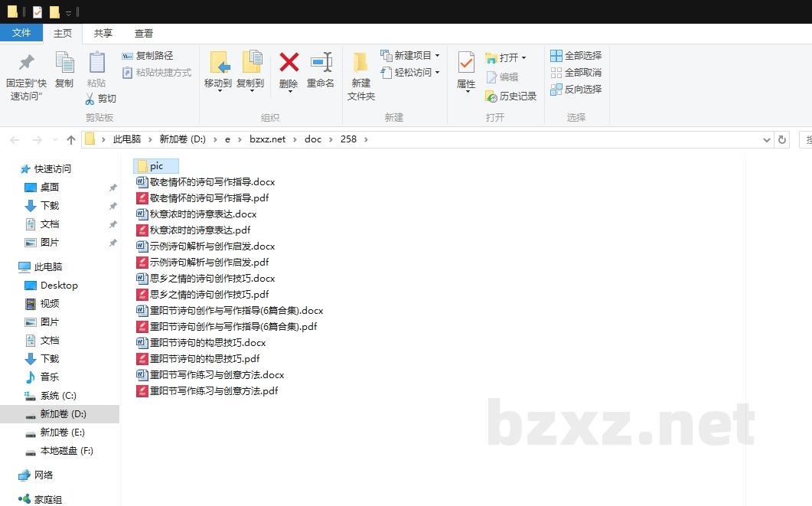The width and height of the screenshot is (812, 506).
Task: Open the Easy Access dropdown menu
Action: [437, 73]
